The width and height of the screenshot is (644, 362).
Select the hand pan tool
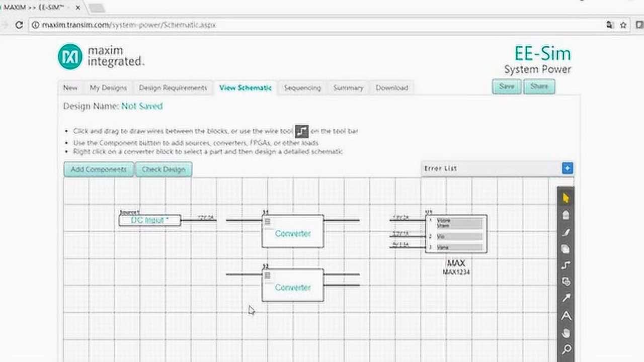(x=566, y=332)
